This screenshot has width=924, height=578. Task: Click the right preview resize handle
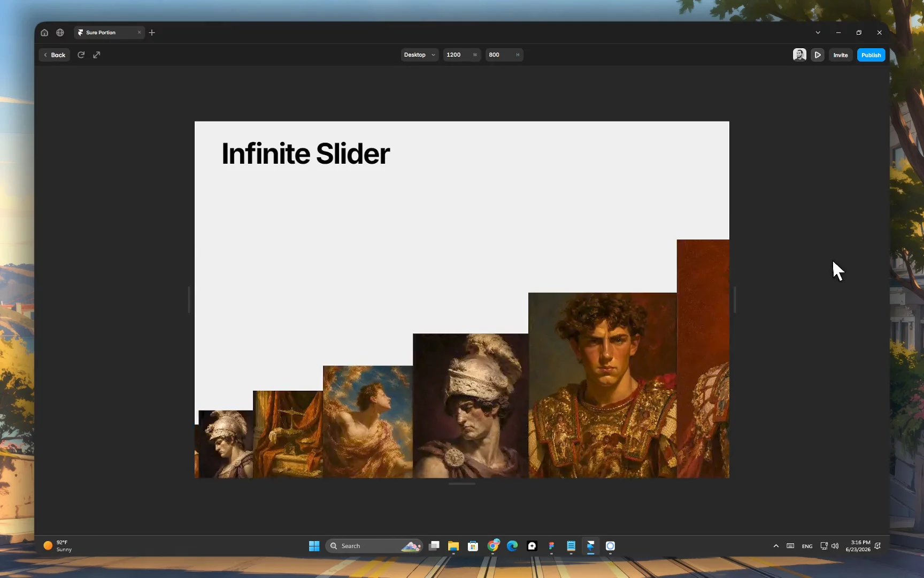[x=735, y=300]
